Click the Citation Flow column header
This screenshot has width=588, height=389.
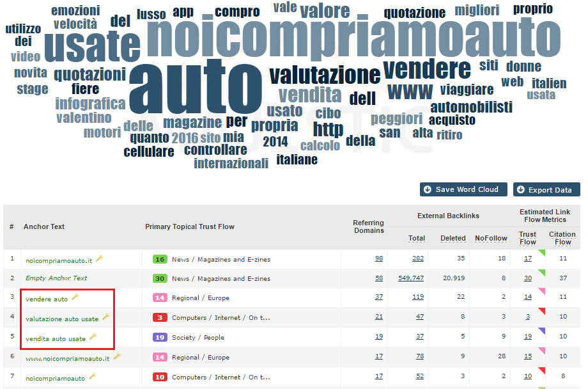click(x=562, y=238)
